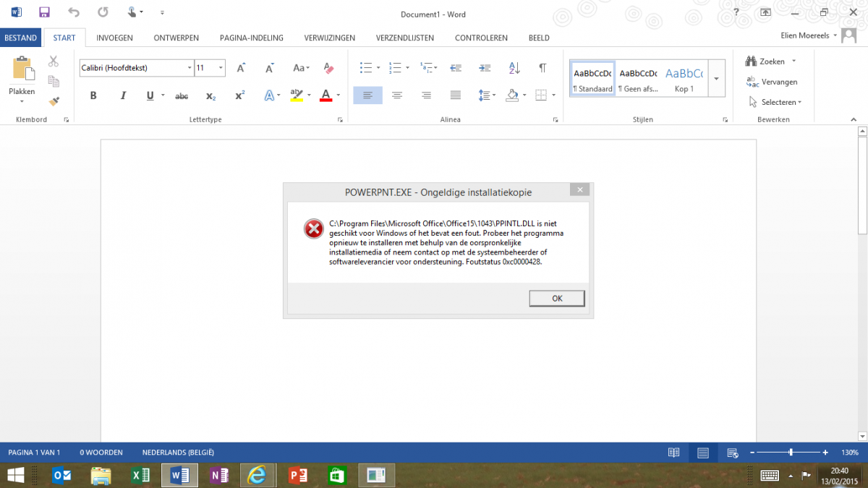
Task: Show paragraph marks with pilcrow icon
Action: click(542, 68)
